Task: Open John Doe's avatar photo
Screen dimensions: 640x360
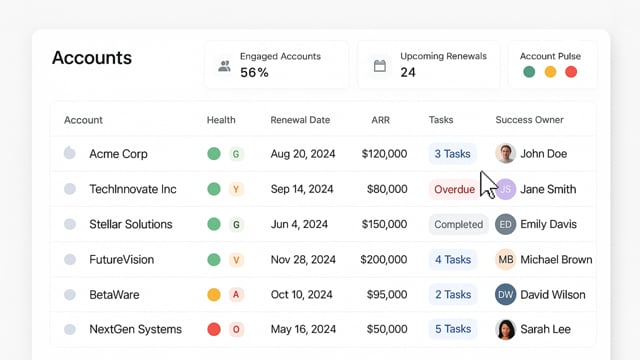Action: (505, 153)
